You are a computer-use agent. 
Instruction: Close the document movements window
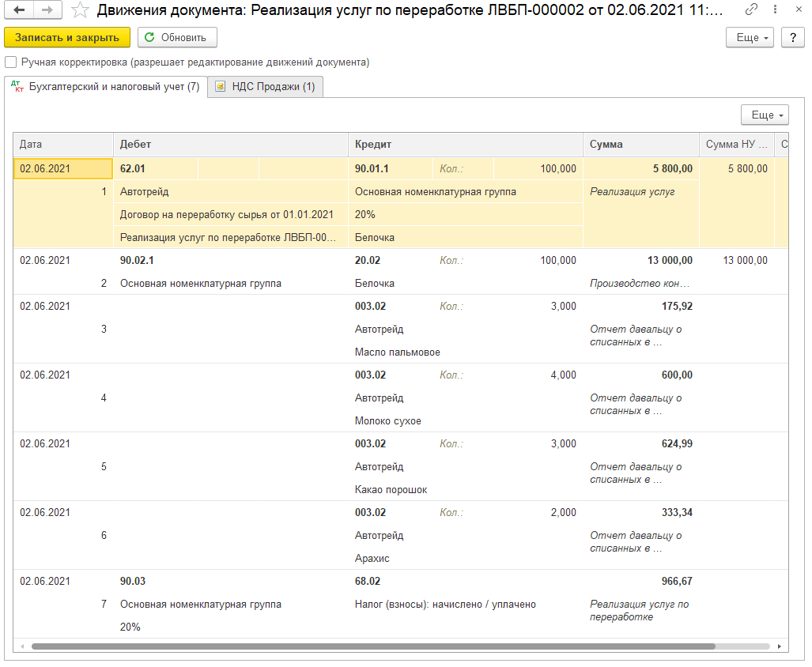click(x=799, y=9)
